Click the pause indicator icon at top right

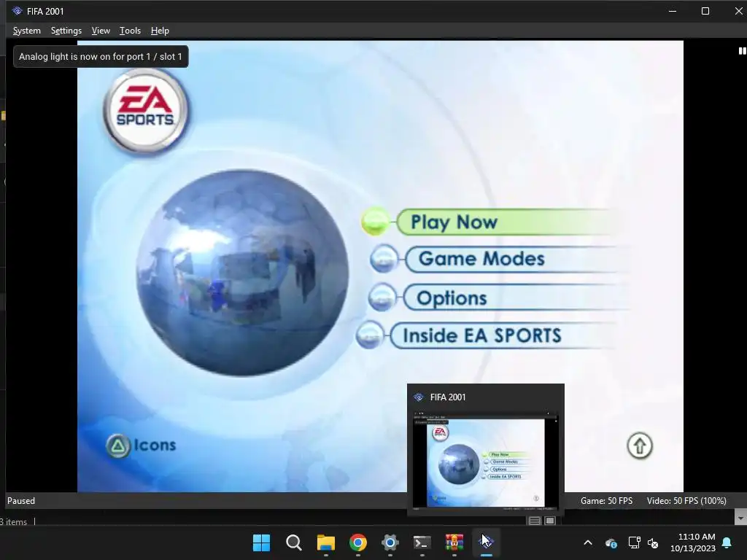click(742, 51)
